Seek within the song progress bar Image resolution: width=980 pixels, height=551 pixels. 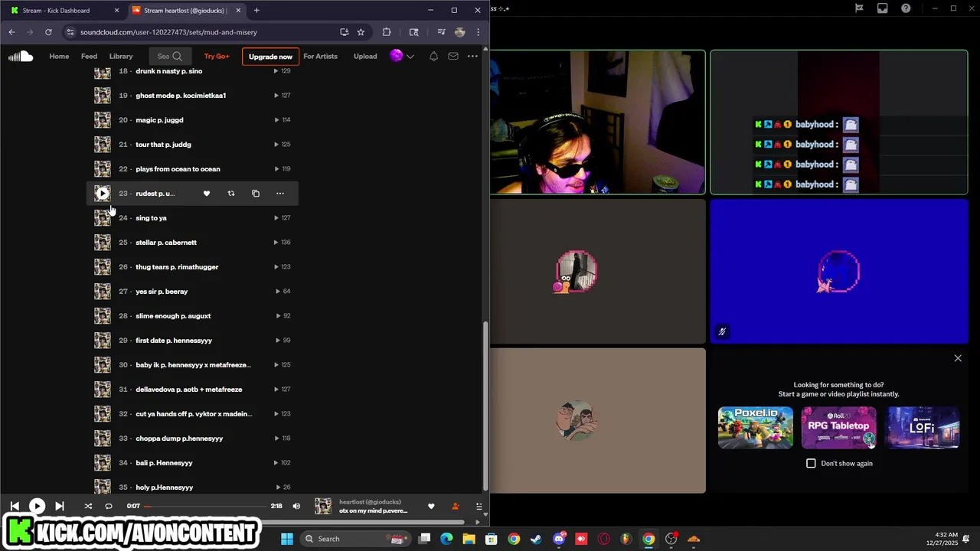click(x=204, y=506)
